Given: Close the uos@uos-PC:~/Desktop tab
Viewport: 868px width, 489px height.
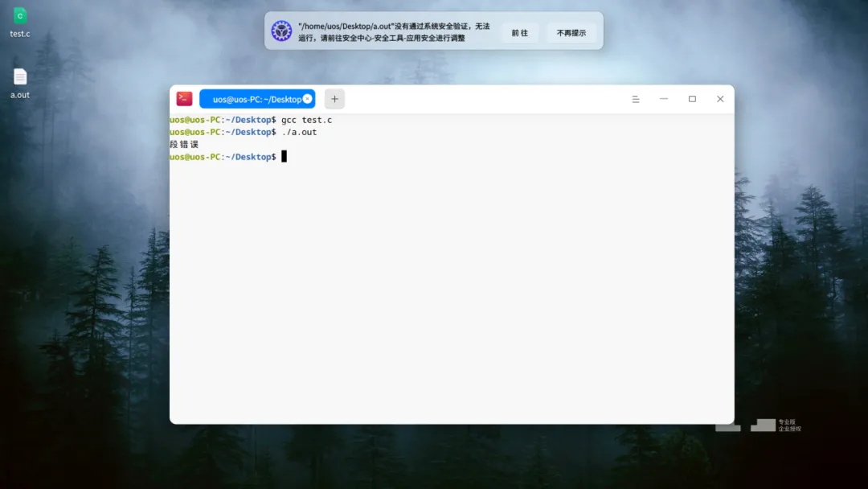Looking at the screenshot, I should (x=307, y=99).
